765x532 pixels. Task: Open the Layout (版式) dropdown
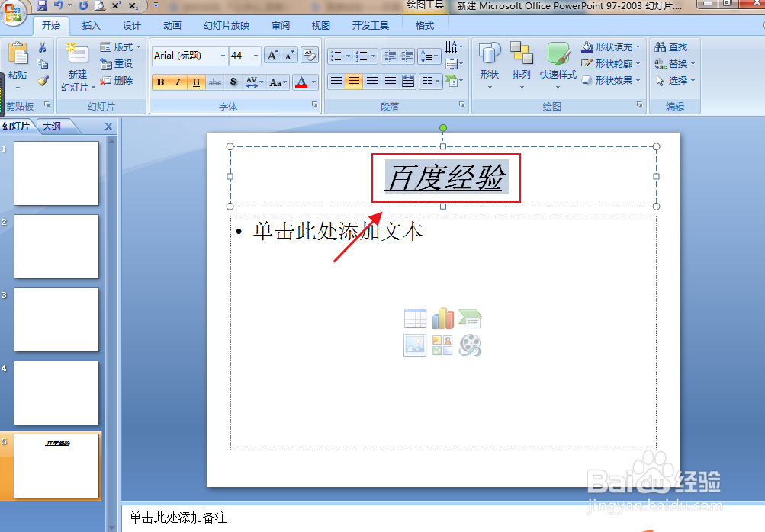click(121, 46)
